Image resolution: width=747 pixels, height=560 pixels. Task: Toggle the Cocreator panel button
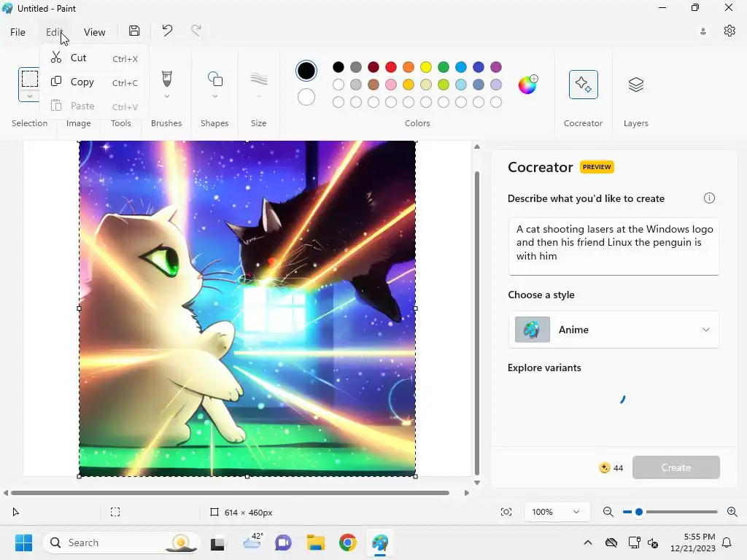583,85
